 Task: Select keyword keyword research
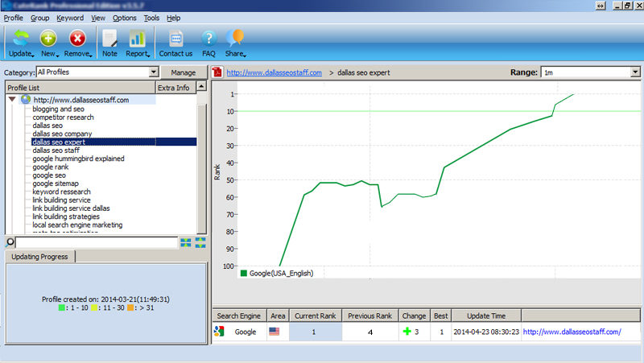pyautogui.click(x=62, y=192)
